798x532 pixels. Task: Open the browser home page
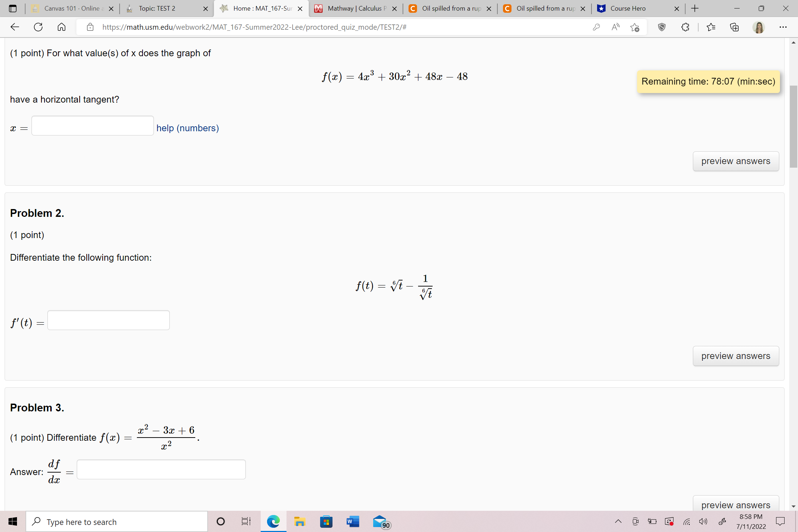point(61,27)
